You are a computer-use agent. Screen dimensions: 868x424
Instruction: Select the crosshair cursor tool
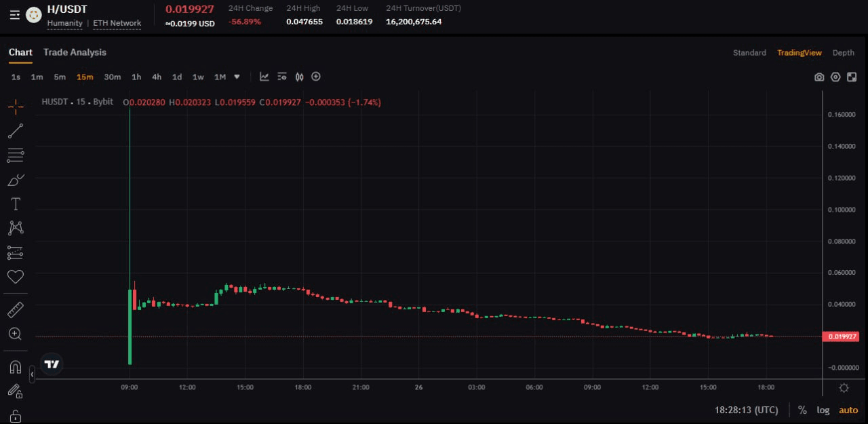[15, 107]
